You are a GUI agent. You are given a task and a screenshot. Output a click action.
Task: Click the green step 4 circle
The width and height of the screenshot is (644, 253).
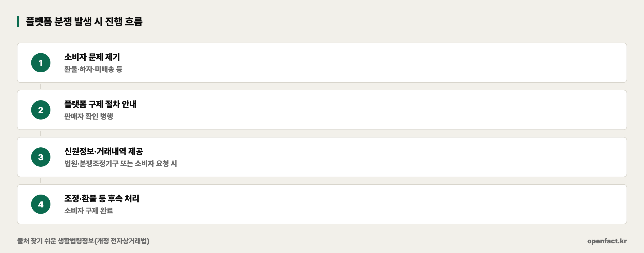41,204
